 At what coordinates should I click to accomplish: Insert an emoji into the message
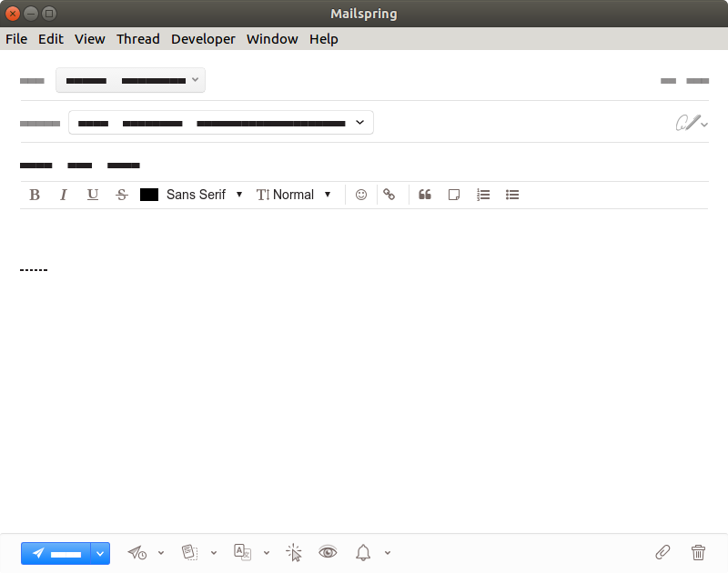361,195
